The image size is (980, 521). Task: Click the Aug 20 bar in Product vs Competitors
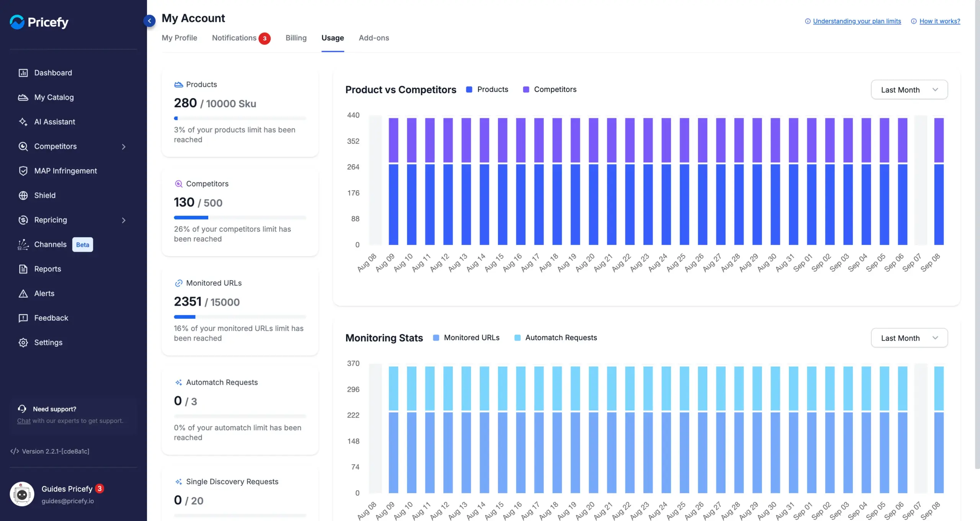point(593,181)
